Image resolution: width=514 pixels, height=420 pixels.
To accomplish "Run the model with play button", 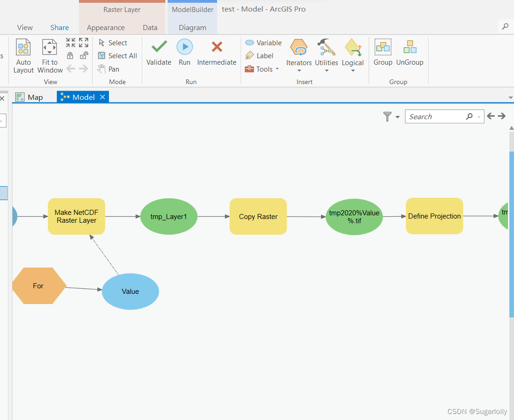I will (x=185, y=53).
